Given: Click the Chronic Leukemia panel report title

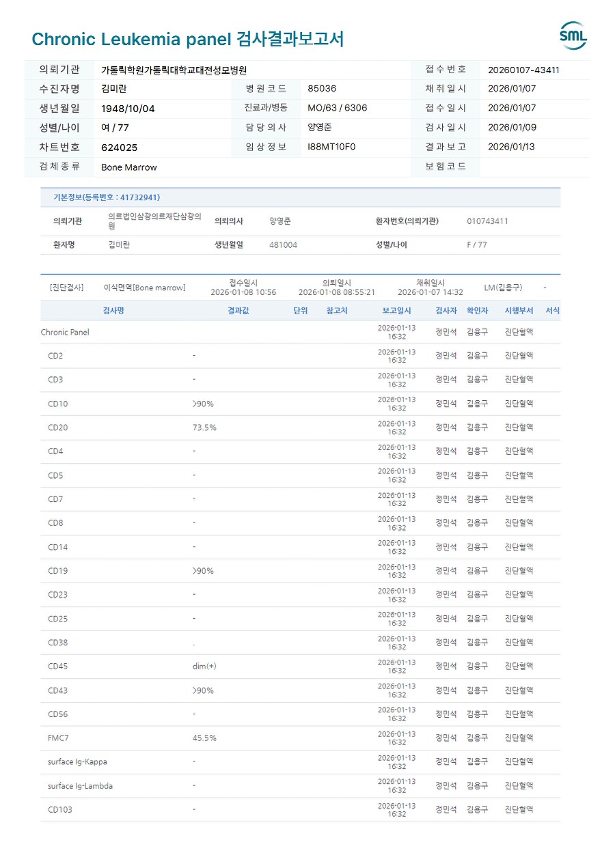Looking at the screenshot, I should (188, 39).
